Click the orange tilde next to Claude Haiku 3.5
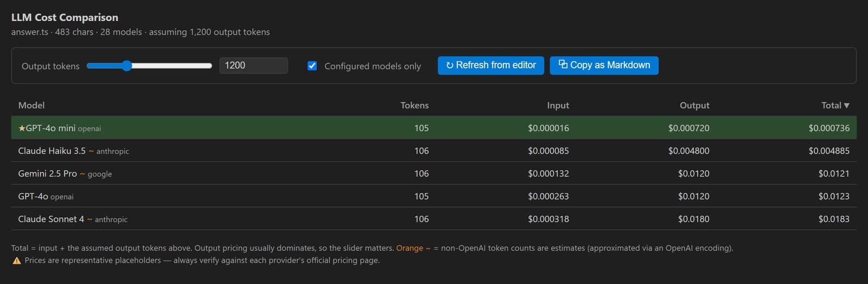The width and height of the screenshot is (868, 284). [91, 151]
